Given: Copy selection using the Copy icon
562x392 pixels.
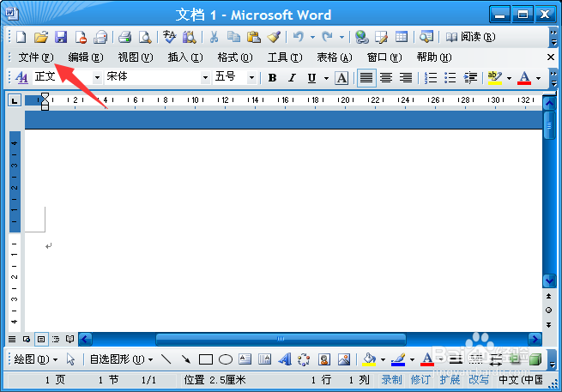Looking at the screenshot, I should pos(233,37).
